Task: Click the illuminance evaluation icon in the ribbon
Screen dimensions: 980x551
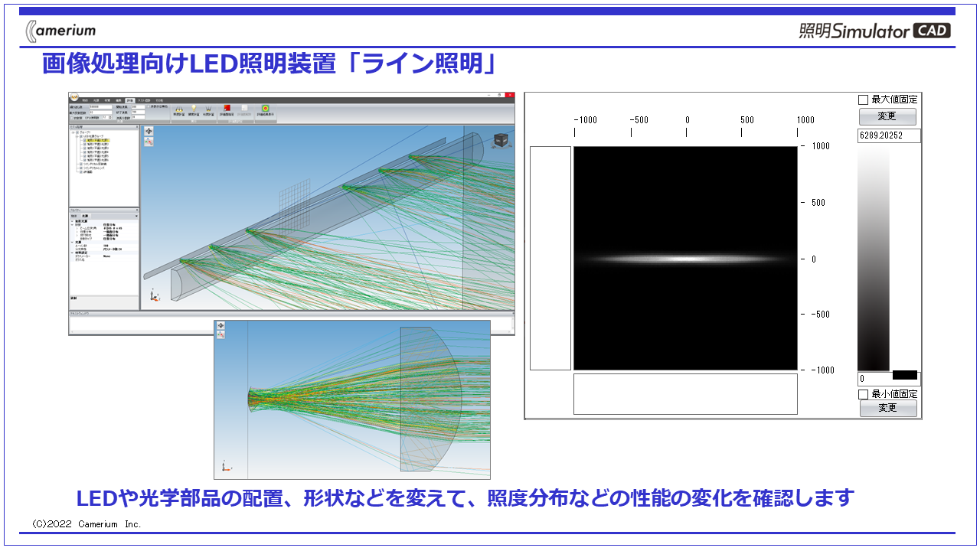Action: pyautogui.click(x=179, y=109)
